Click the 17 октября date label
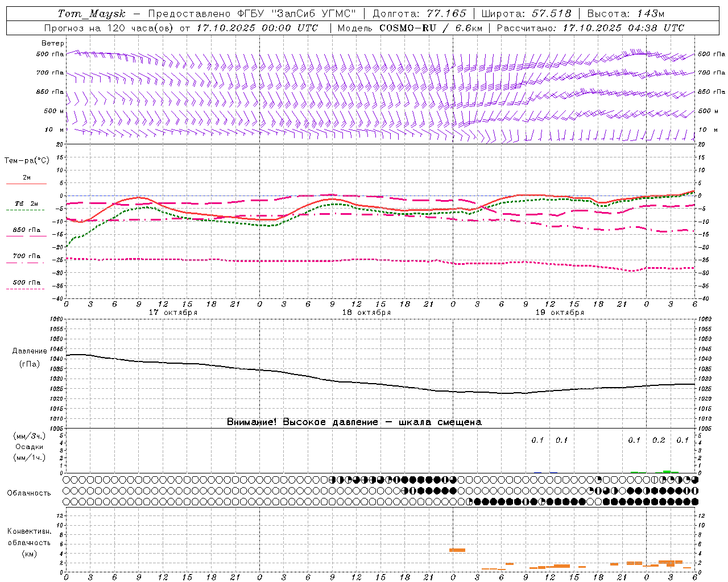The width and height of the screenshot is (728, 582). [173, 313]
